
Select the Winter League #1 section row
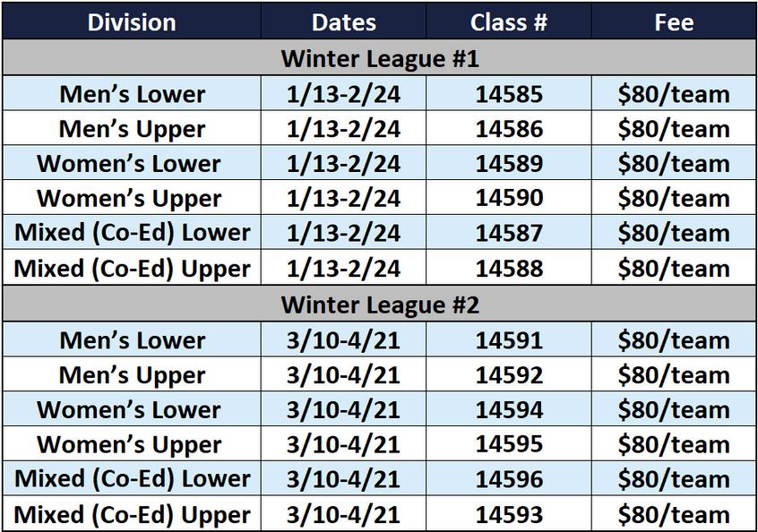tap(380, 57)
